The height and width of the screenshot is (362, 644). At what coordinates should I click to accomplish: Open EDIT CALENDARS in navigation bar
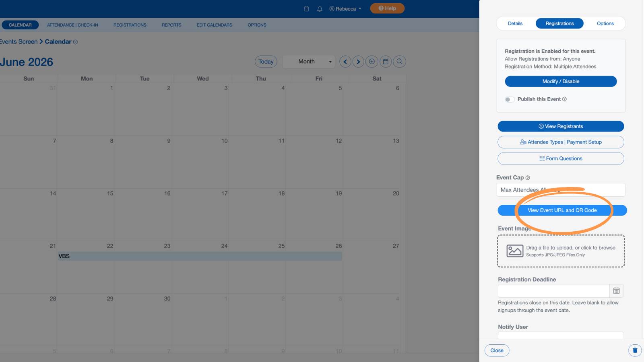coord(215,25)
